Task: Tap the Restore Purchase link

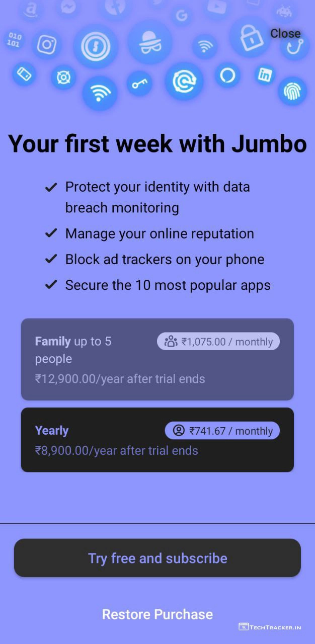Action: point(157,614)
